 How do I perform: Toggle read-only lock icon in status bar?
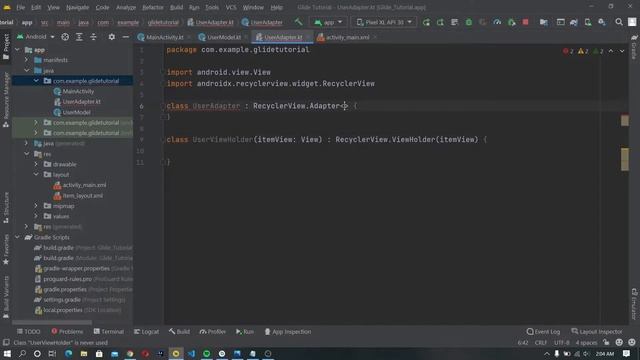pos(606,342)
